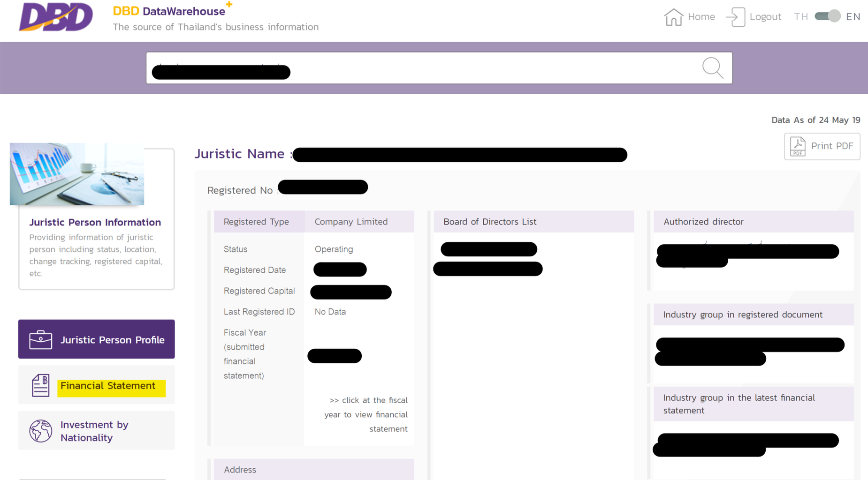Toggle the language switch to TH

tap(801, 16)
